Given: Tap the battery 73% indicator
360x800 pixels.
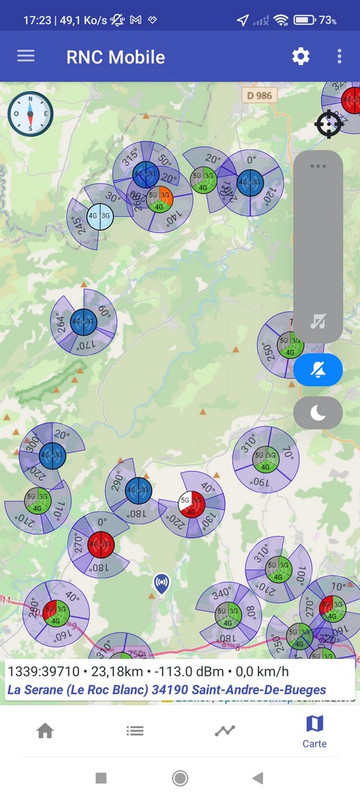Looking at the screenshot, I should (315, 20).
